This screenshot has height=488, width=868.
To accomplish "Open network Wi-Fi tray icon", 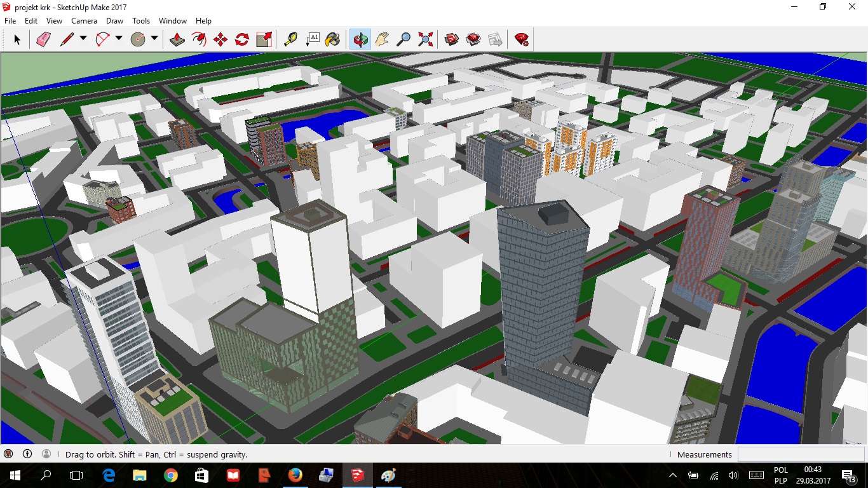I will 714,475.
